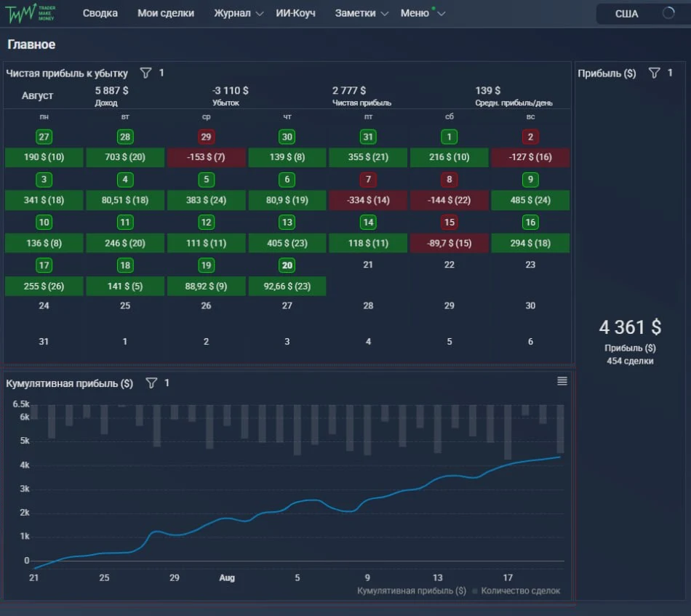The width and height of the screenshot is (691, 616).
Task: Click red day badge 29
Action: click(207, 137)
